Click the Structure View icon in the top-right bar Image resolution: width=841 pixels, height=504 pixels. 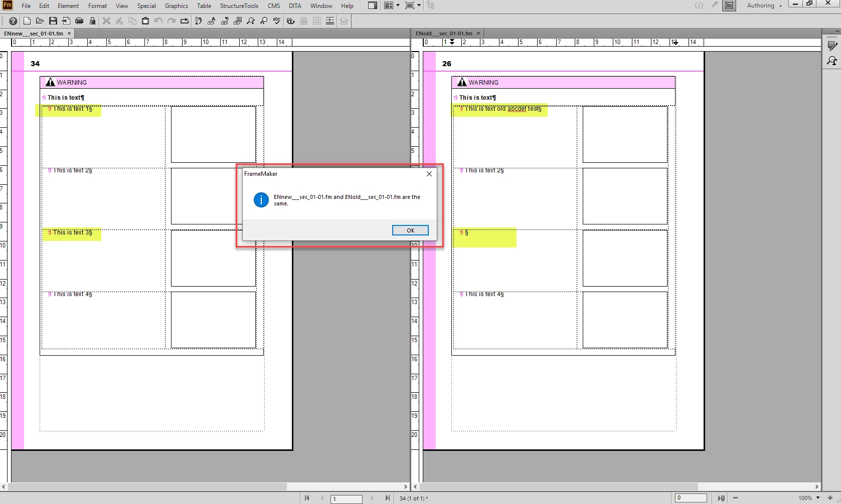[x=729, y=6]
